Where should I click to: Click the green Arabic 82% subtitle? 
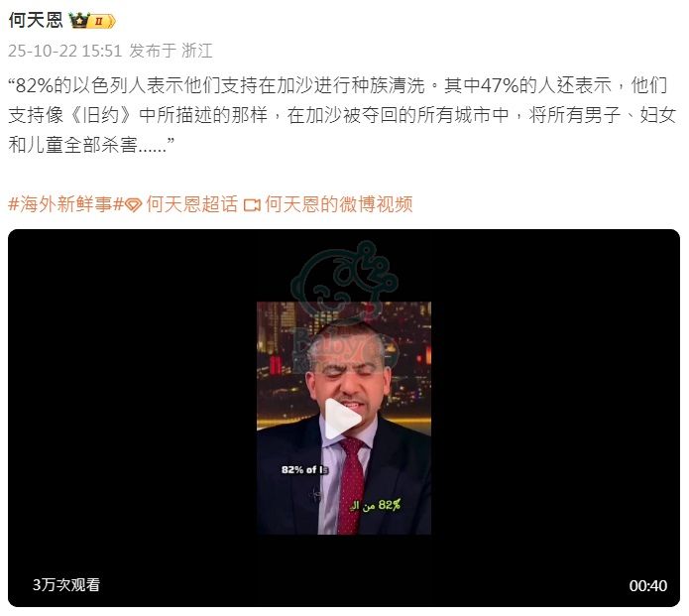[375, 505]
